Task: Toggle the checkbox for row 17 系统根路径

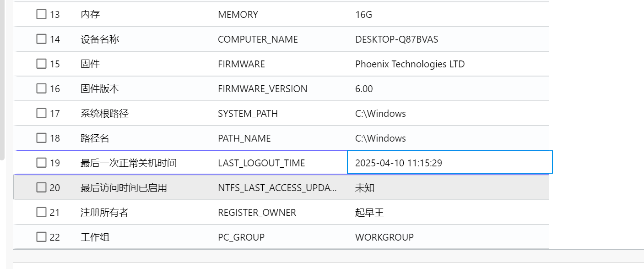Action: [x=42, y=113]
